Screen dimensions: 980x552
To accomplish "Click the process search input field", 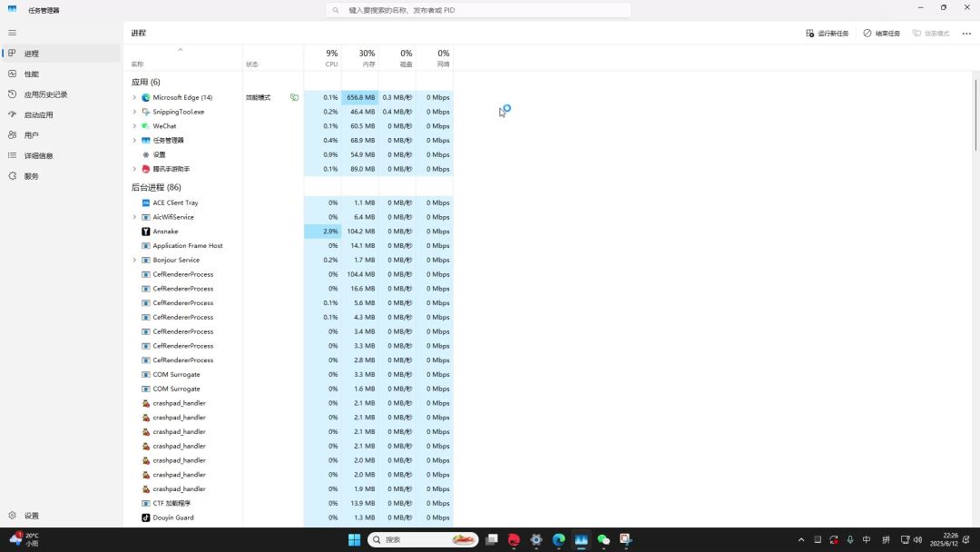I will (478, 10).
